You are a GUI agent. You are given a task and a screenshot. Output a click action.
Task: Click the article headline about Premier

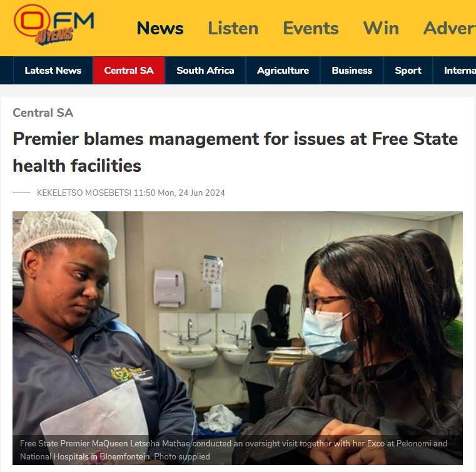click(x=235, y=153)
